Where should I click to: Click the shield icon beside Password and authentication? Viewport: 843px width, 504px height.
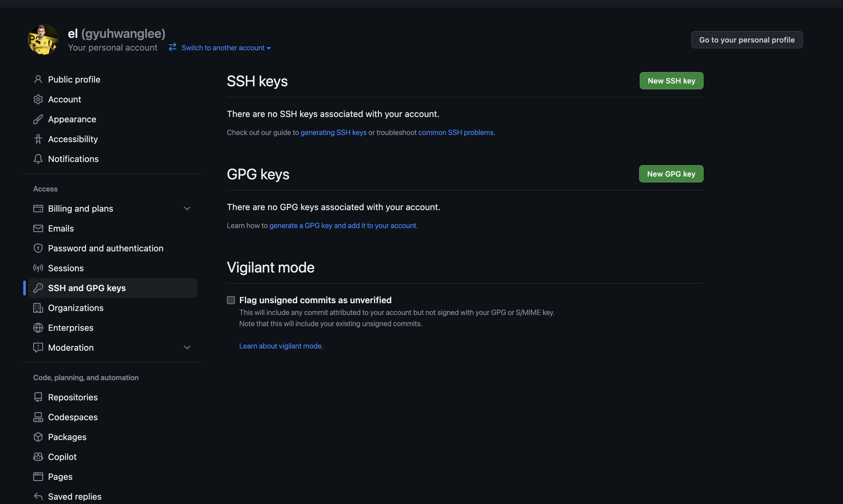pos(38,248)
